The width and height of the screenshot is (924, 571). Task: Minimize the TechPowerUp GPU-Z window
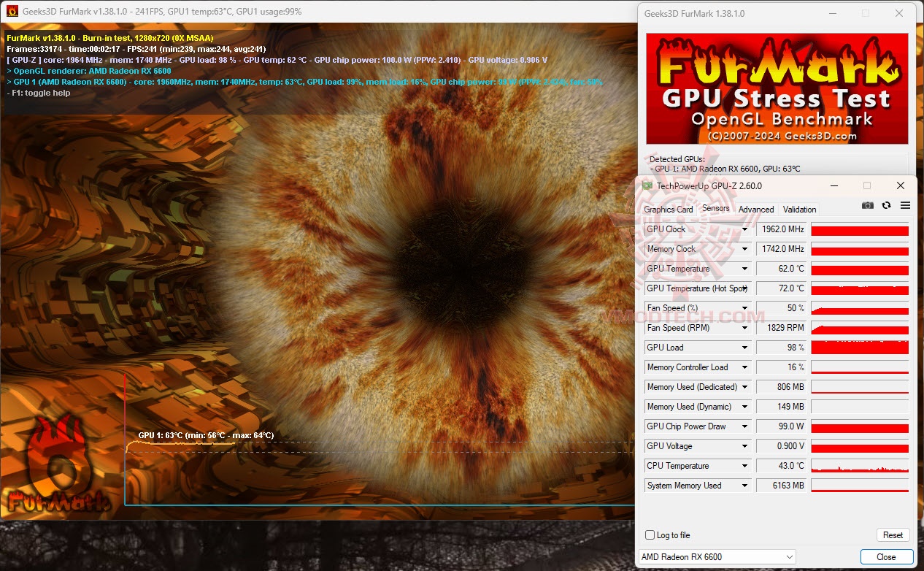[833, 185]
